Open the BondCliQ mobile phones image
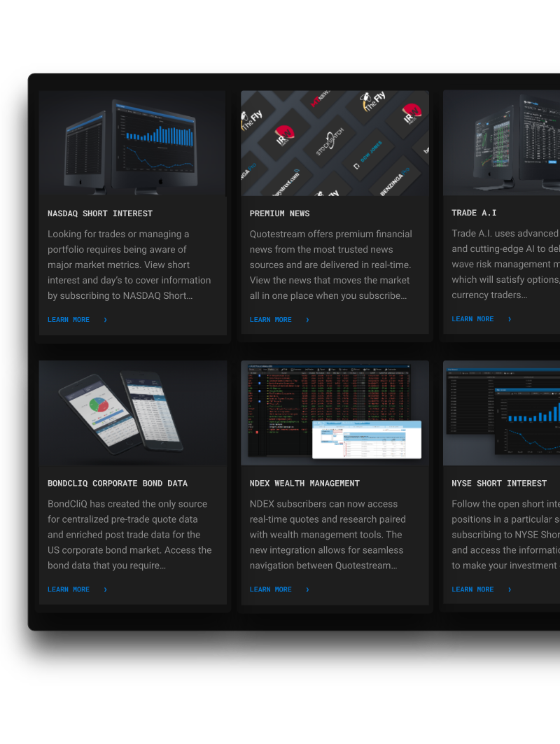This screenshot has height=744, width=560. coord(132,413)
